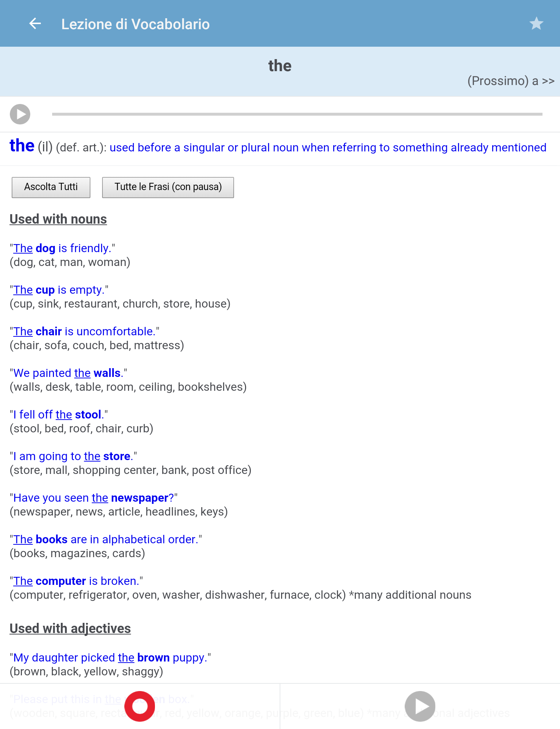This screenshot has width=560, height=729.
Task: Toggle the favorite star icon
Action: 536,24
